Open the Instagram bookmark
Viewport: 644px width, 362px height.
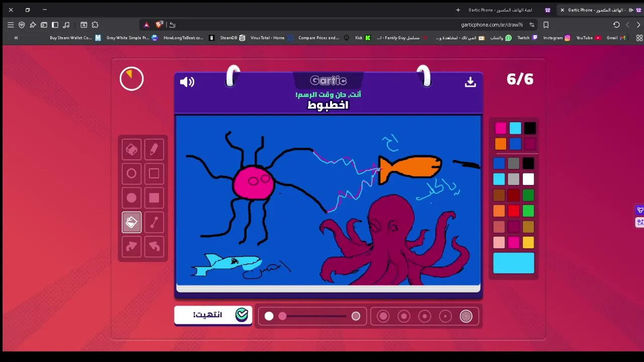(556, 38)
